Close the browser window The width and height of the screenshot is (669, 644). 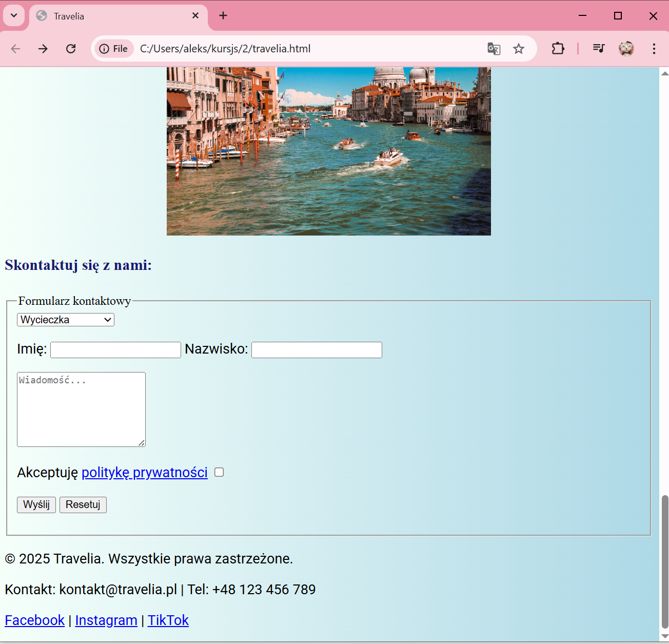pyautogui.click(x=653, y=16)
